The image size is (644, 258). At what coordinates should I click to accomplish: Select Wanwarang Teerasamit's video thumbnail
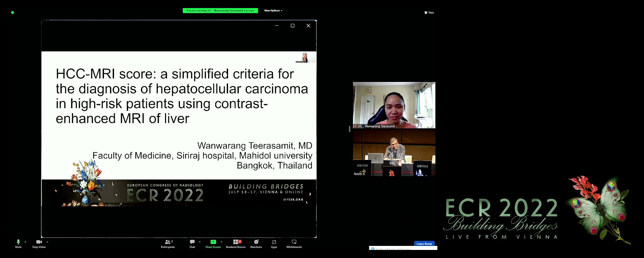click(394, 105)
